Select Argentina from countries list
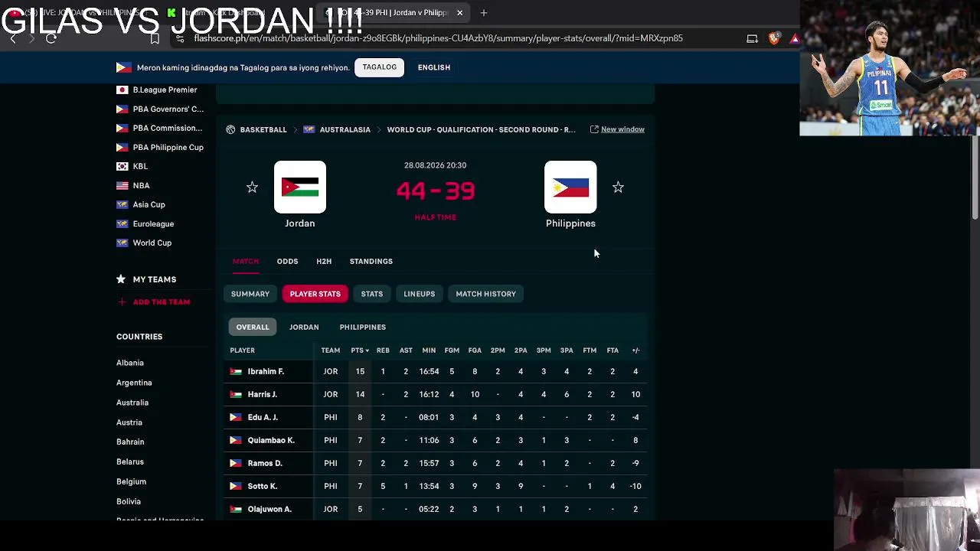 pyautogui.click(x=134, y=383)
